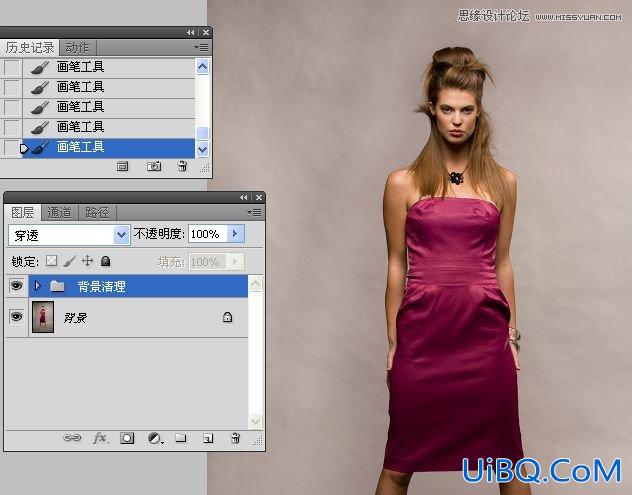The image size is (632, 495).
Task: Create a new adjustment layer
Action: (155, 438)
